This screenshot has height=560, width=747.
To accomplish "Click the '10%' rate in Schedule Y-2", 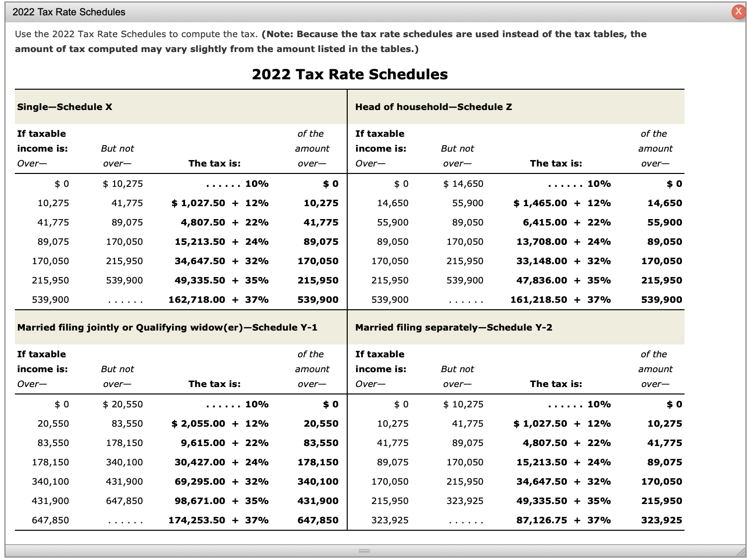I will [x=599, y=404].
